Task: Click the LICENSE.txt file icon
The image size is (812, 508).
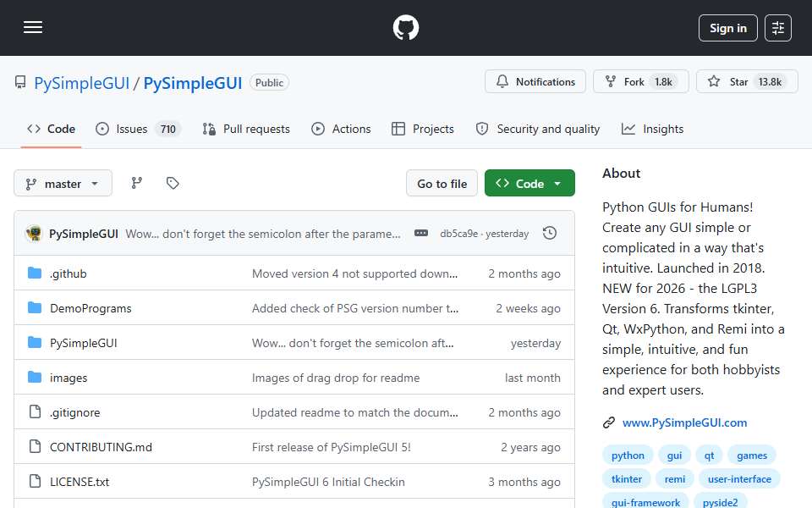Action: click(35, 481)
